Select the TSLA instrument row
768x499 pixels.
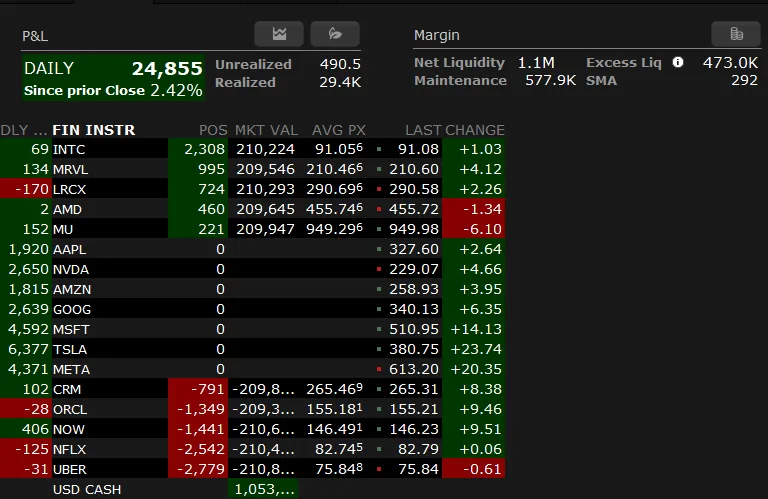click(252, 349)
